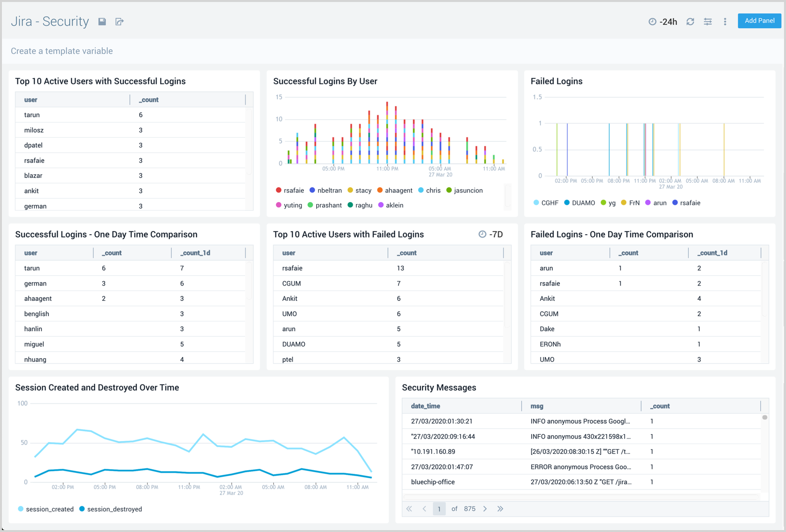The width and height of the screenshot is (786, 532).
Task: Go to previous page of Security Messages
Action: 424,509
